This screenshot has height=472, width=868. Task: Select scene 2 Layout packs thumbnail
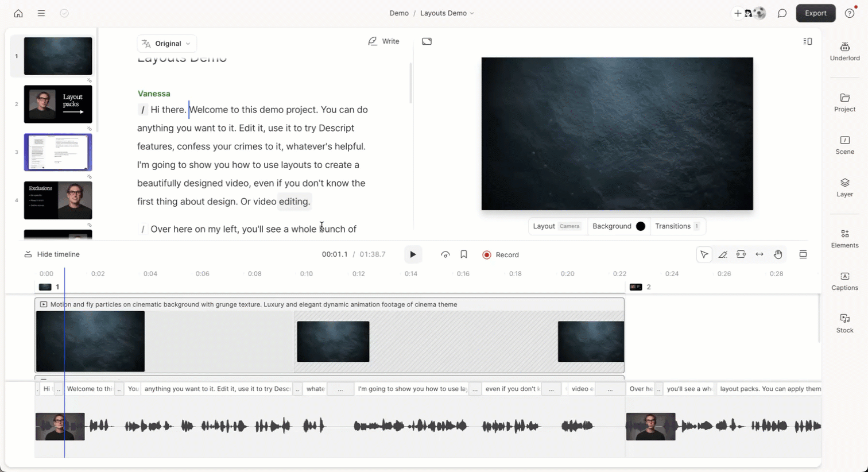(x=58, y=104)
